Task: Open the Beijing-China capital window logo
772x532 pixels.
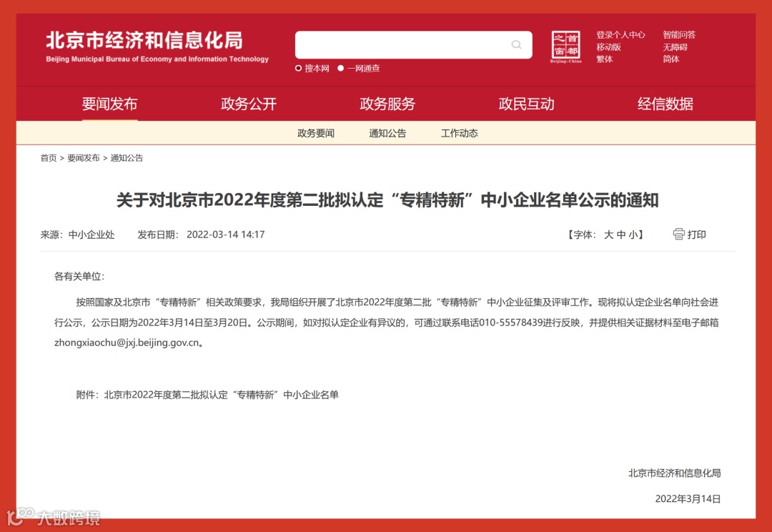Action: (565, 46)
